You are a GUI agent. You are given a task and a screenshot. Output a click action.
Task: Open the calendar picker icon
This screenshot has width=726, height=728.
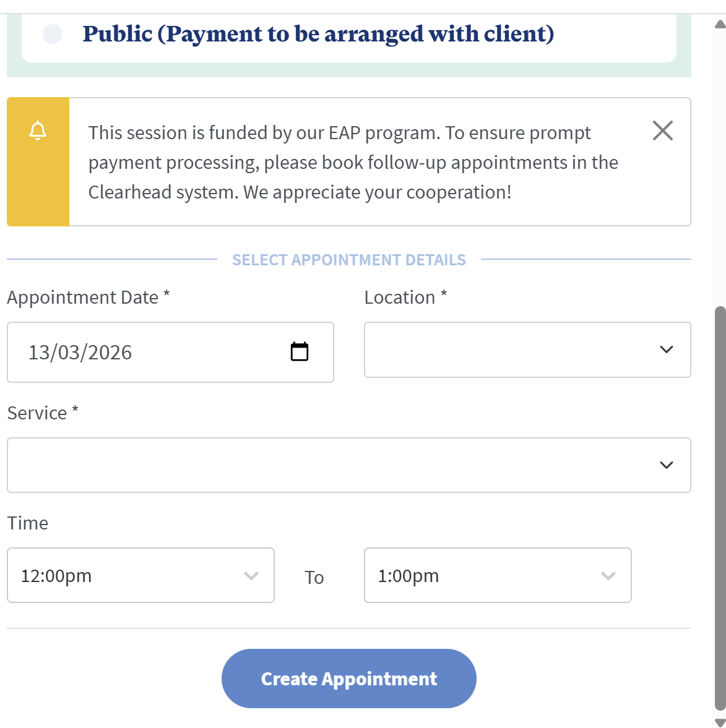[300, 352]
